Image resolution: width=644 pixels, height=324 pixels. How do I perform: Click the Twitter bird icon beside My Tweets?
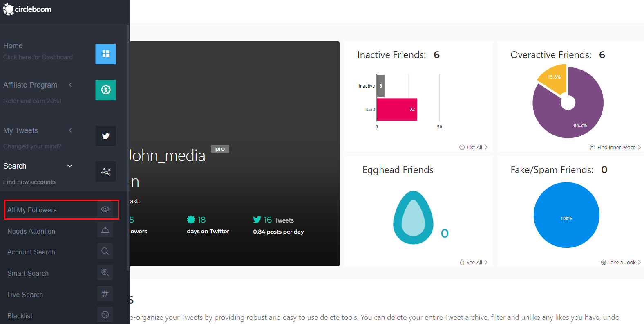105,136
